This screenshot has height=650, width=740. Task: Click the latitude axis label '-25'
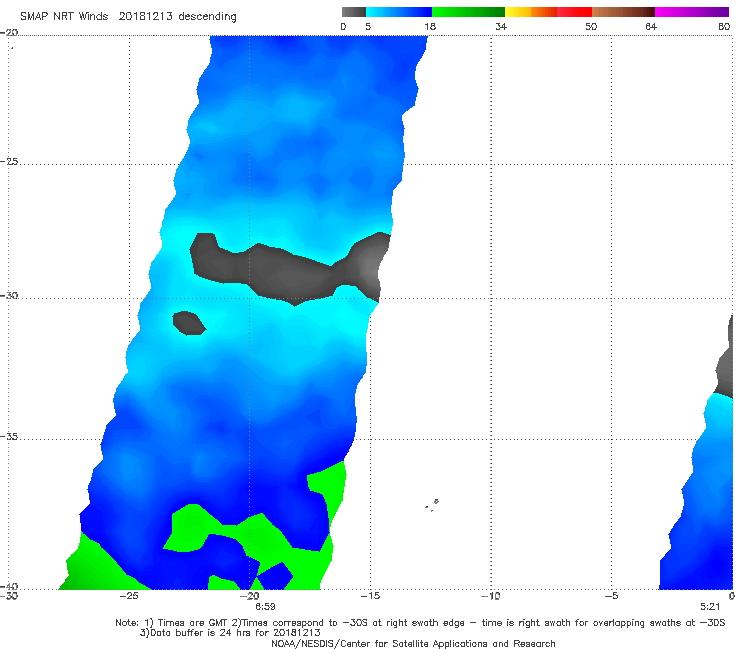click(9, 161)
